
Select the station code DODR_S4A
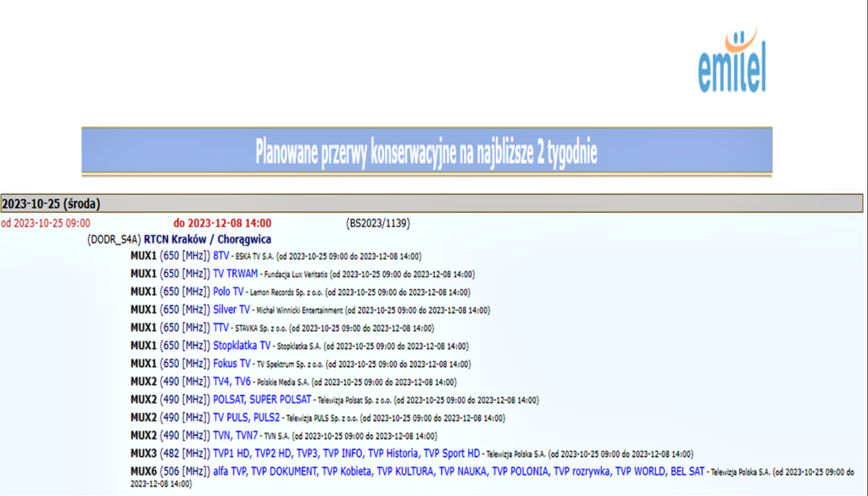(114, 240)
